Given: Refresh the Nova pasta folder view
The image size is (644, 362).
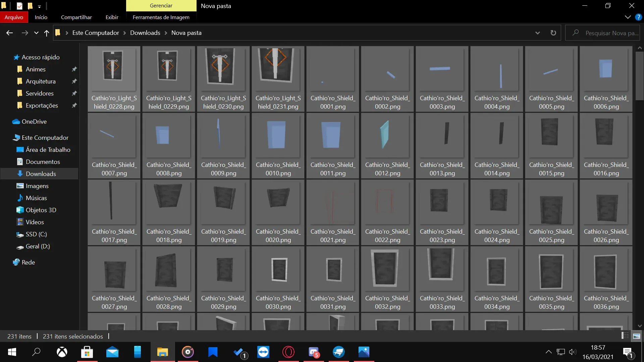Looking at the screenshot, I should pos(553,33).
